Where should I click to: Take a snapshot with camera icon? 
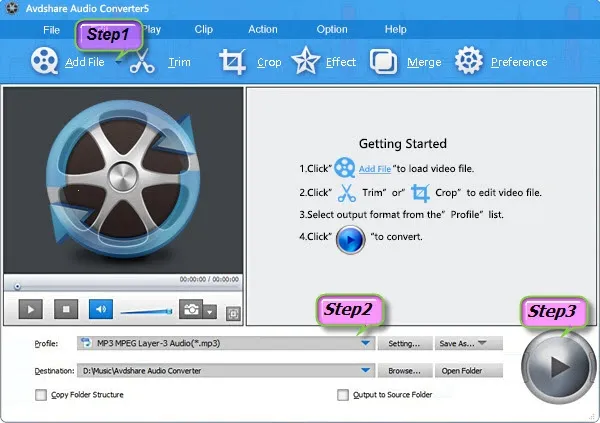189,310
